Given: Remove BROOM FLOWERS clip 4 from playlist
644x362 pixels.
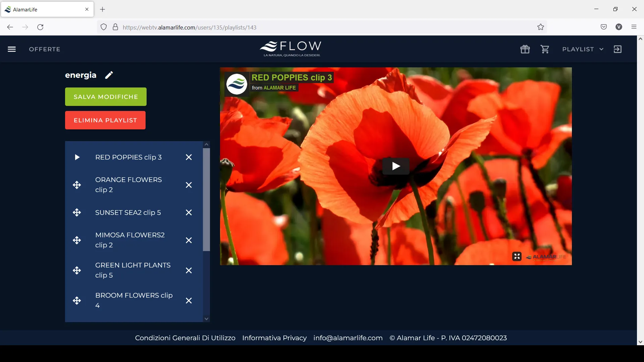Looking at the screenshot, I should click(189, 301).
